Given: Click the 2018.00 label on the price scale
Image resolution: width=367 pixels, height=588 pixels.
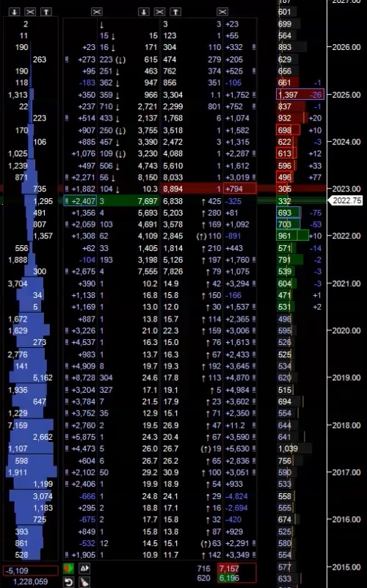Looking at the screenshot, I should pyautogui.click(x=346, y=425).
